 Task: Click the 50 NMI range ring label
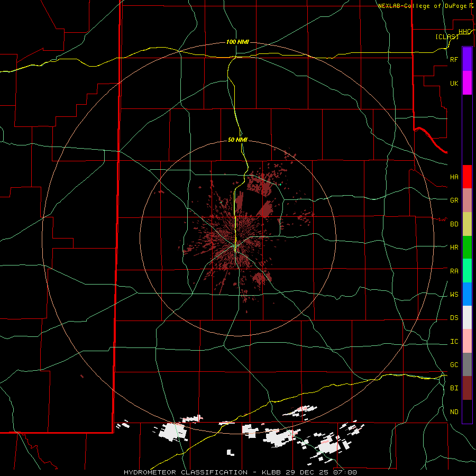(x=237, y=140)
